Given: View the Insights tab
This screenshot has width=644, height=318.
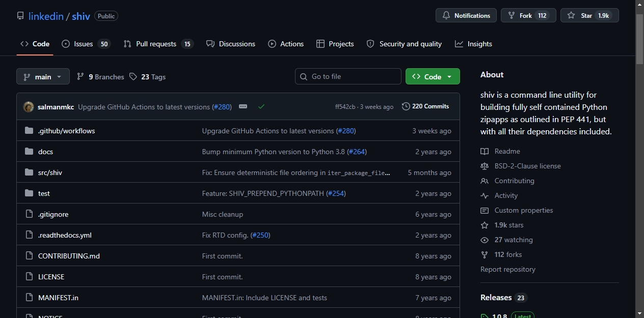Looking at the screenshot, I should coord(473,44).
